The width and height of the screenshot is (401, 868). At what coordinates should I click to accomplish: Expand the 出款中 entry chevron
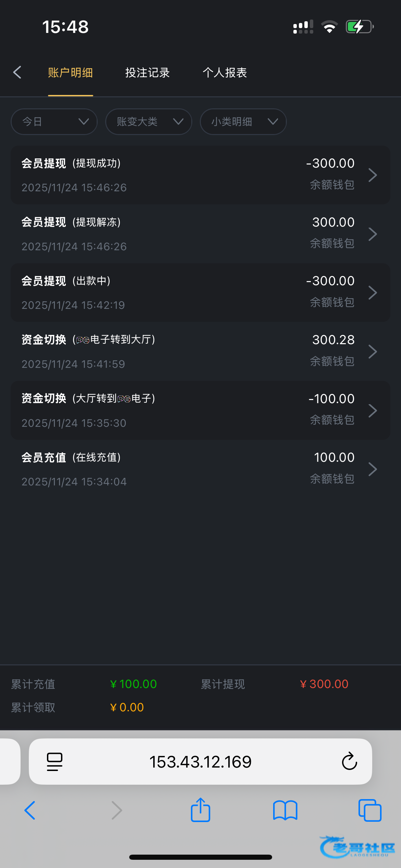pyautogui.click(x=373, y=293)
